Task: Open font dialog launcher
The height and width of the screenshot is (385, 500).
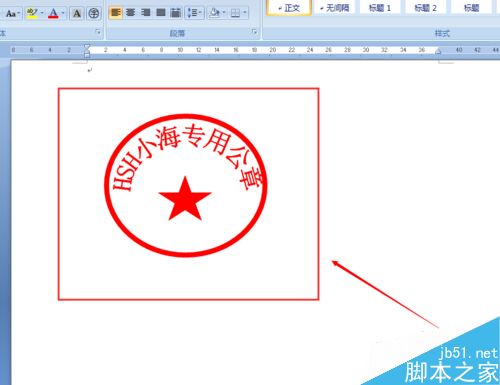Action: click(x=98, y=32)
